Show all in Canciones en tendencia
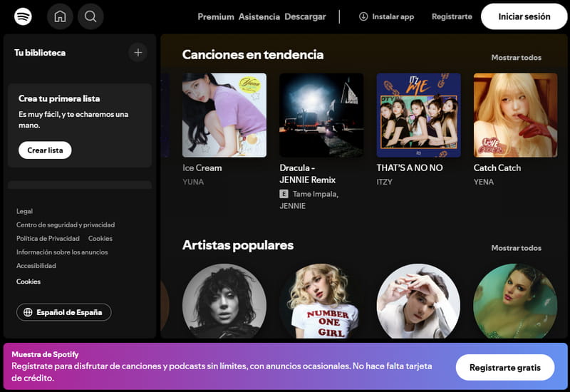This screenshot has width=570, height=392. click(516, 58)
